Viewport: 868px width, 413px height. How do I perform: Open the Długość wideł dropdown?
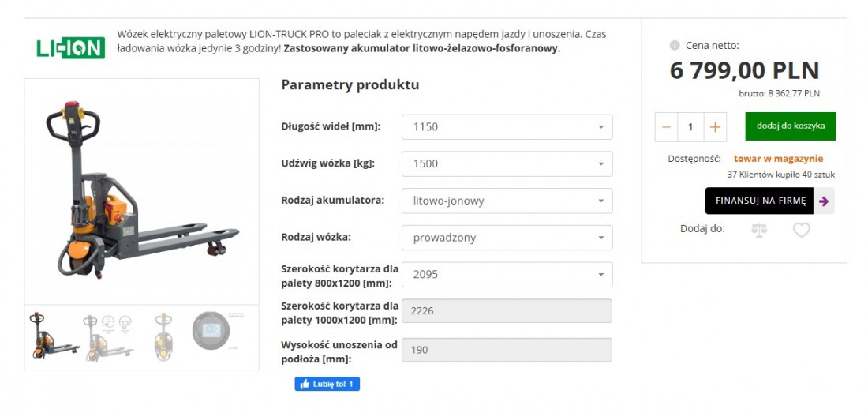coord(507,127)
